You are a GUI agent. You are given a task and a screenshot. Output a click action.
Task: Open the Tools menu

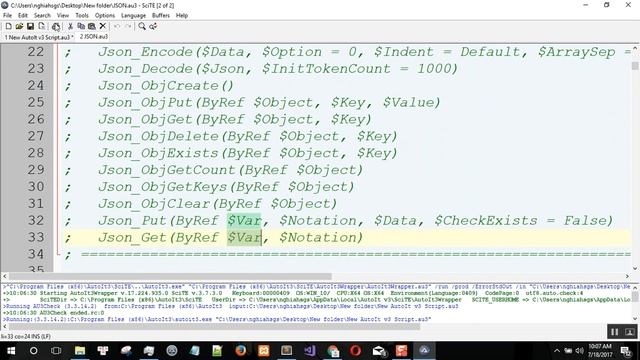[x=82, y=16]
